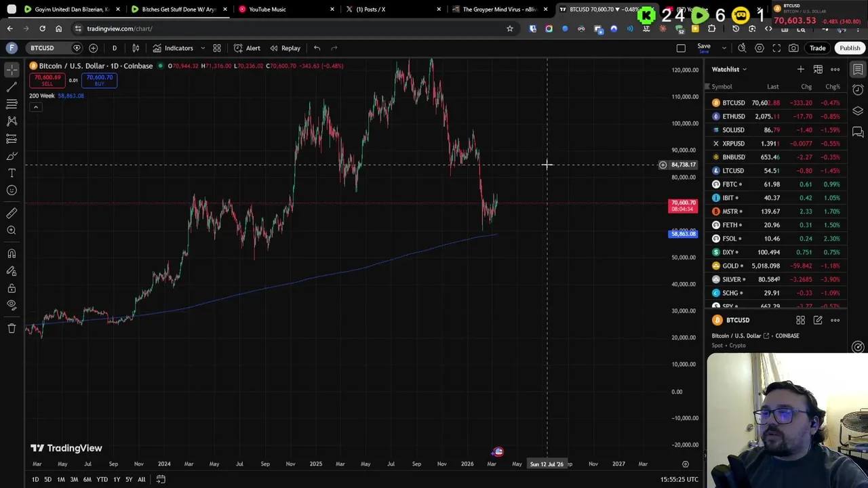Select the ruler measure tool
Screen dimensions: 868x488
[x=12, y=213]
